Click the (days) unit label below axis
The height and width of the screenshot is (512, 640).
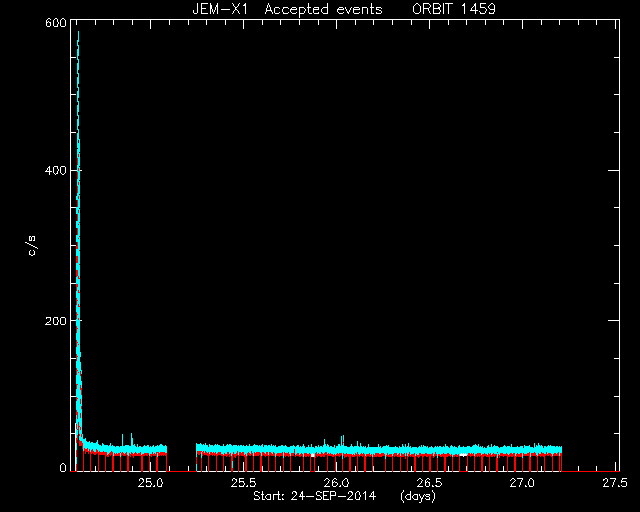(418, 496)
